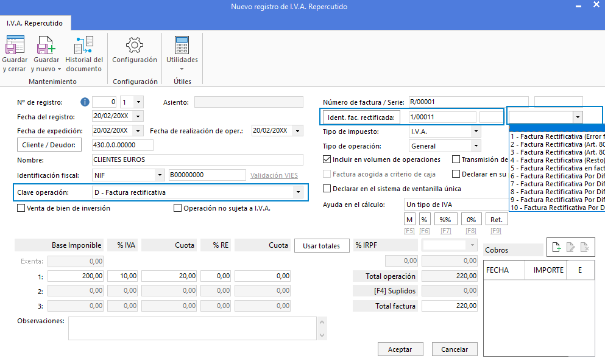Screen dimensions: 605x364
Task: Select option 4 - Factura Rectificativa (Resto)
Action: [x=557, y=160]
